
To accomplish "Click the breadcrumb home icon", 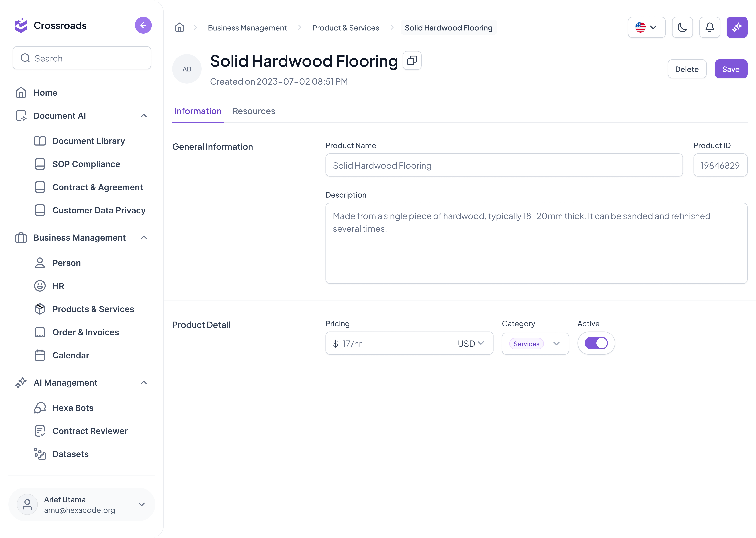I will 179,27.
